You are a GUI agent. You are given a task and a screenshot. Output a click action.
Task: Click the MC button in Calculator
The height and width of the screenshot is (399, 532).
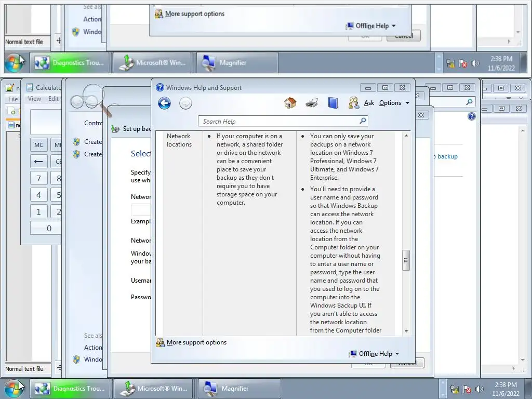click(38, 145)
